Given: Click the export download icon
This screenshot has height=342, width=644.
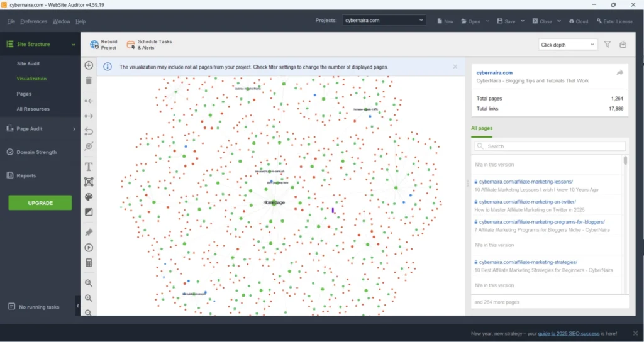Looking at the screenshot, I should [x=623, y=45].
